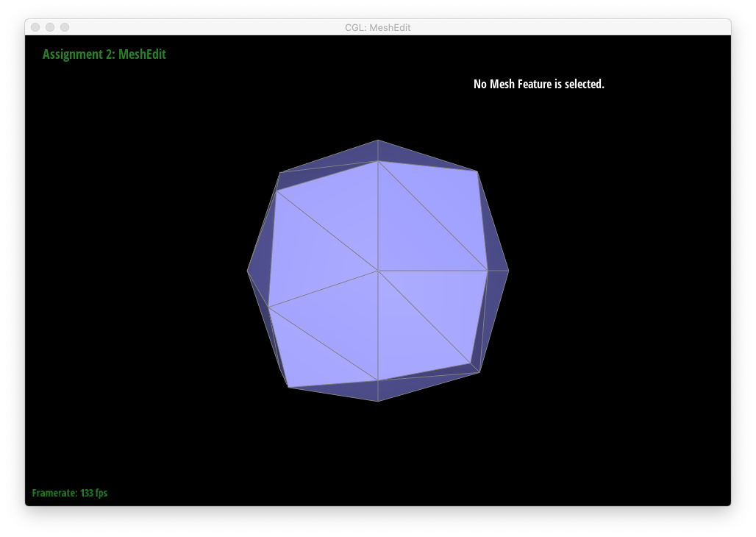This screenshot has width=756, height=537.
Task: Click the 'Framerate: 133 fps' indicator
Action: click(x=70, y=493)
